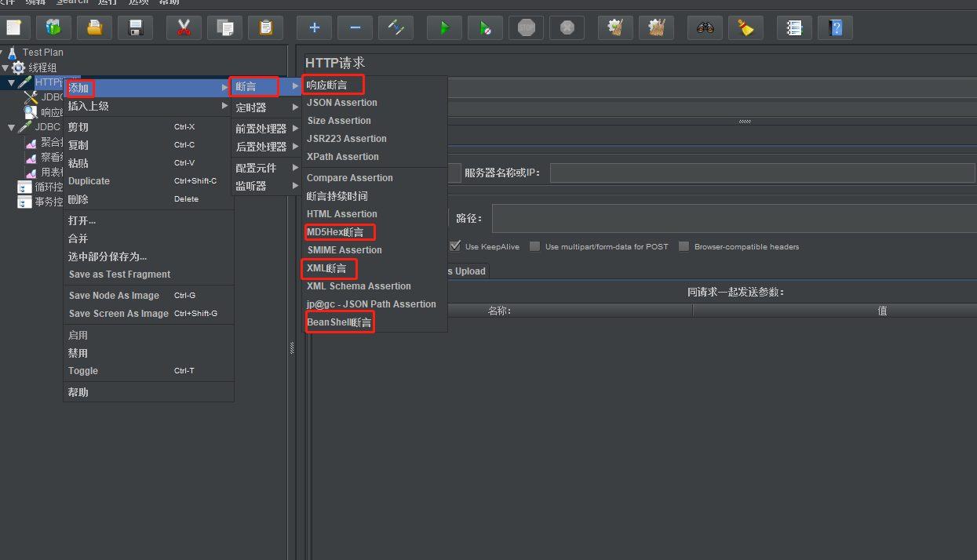Toggle the Use KeepAlive checkbox

point(454,246)
